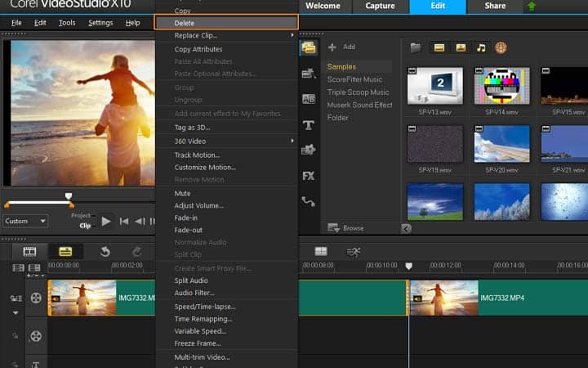Open the Path library icon
The width and height of the screenshot is (588, 368).
coord(308,202)
